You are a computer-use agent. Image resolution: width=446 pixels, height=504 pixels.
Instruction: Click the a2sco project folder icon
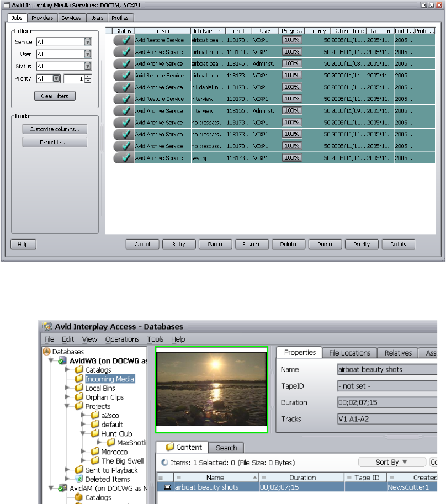click(x=95, y=415)
